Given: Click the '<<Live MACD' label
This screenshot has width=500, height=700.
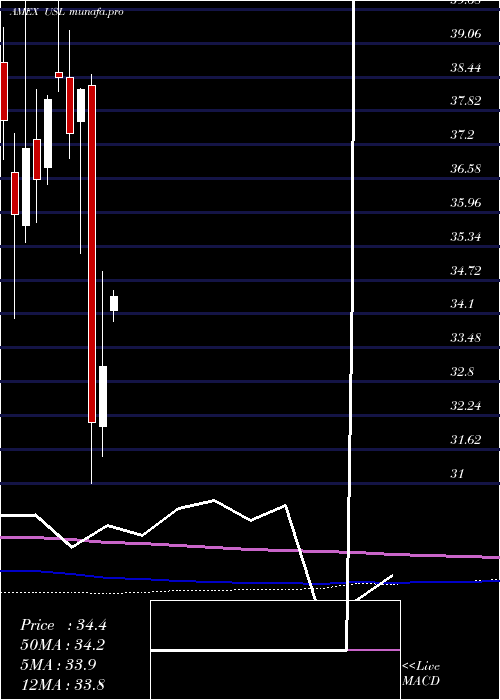Looking at the screenshot, I should click(421, 673).
